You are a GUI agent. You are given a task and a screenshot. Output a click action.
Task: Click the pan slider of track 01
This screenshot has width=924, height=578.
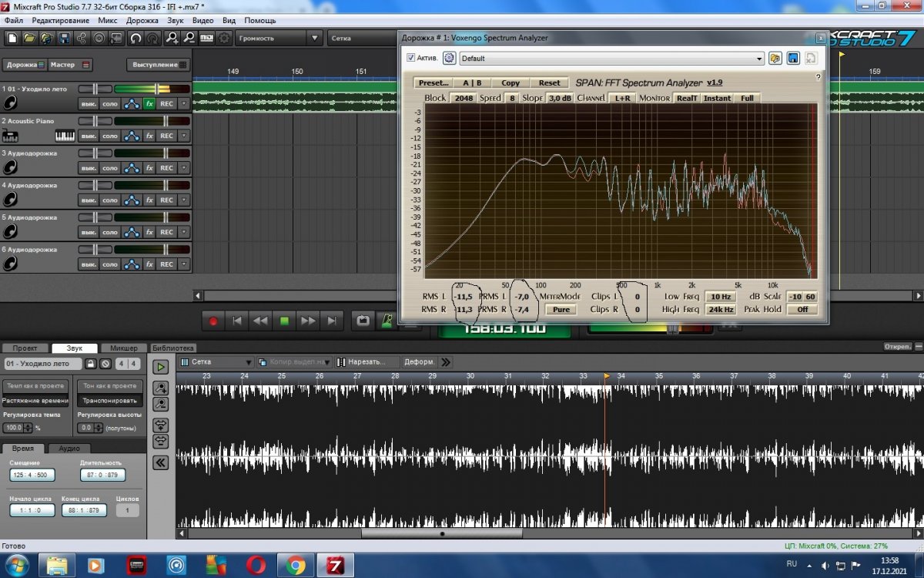coord(95,89)
